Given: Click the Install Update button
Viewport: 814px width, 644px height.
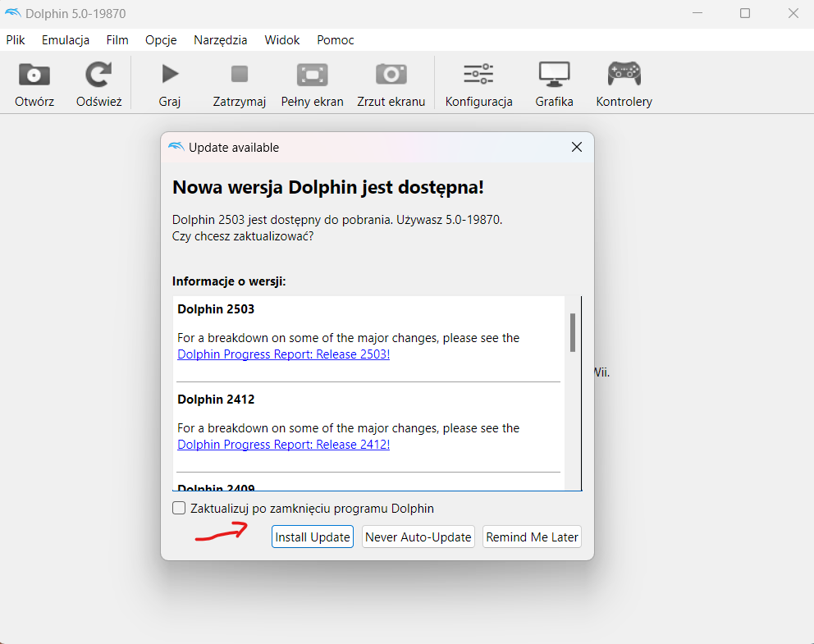Looking at the screenshot, I should pos(313,537).
